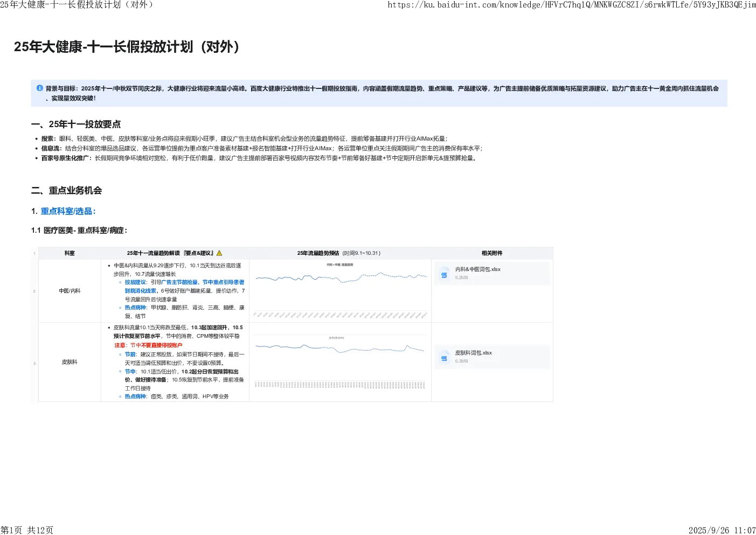This screenshot has height=535, width=756.
Task: Click row number 2 of the table
Action: click(34, 291)
